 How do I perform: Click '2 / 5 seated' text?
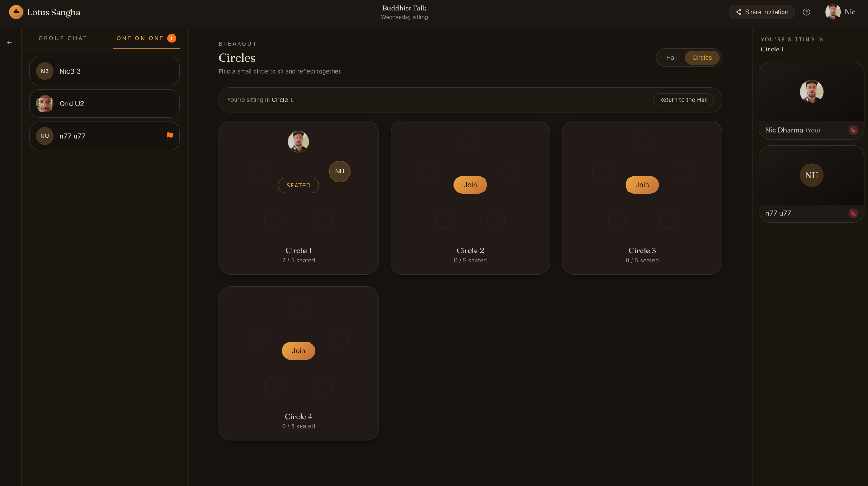click(x=298, y=261)
